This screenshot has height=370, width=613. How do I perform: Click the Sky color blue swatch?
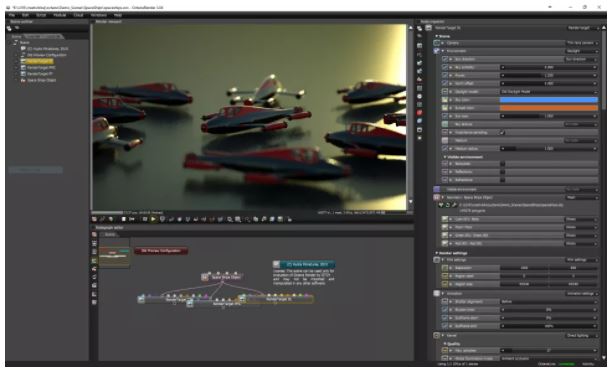549,100
